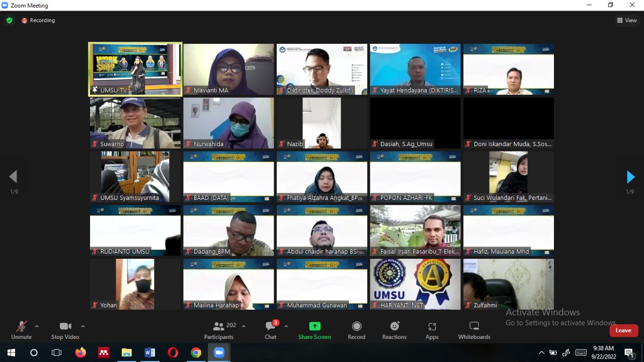Image resolution: width=644 pixels, height=362 pixels.
Task: Select the Doni Iskandar Muda tile
Action: pyautogui.click(x=509, y=123)
